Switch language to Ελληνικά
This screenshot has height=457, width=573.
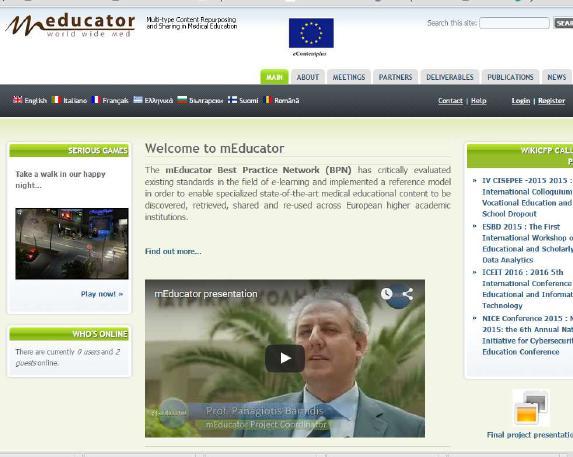click(x=159, y=100)
